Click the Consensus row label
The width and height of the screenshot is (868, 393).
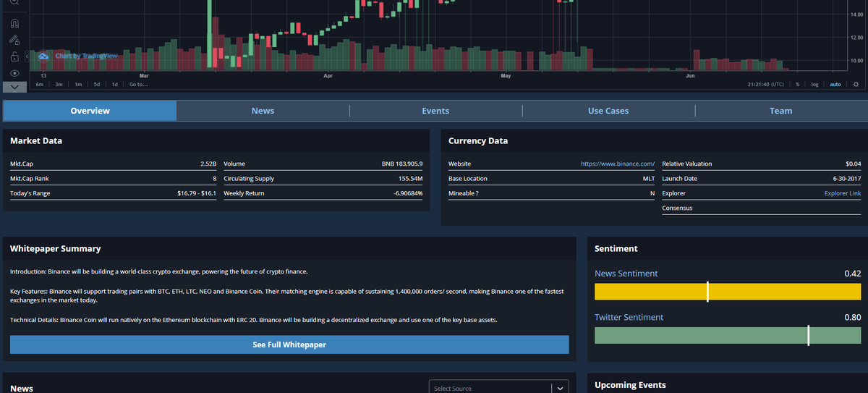[x=677, y=208]
